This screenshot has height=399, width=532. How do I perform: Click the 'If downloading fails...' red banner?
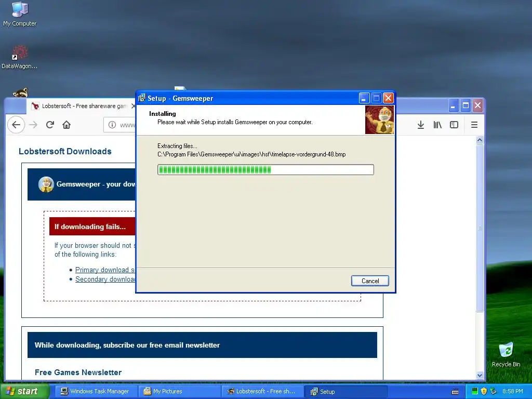[x=92, y=227]
